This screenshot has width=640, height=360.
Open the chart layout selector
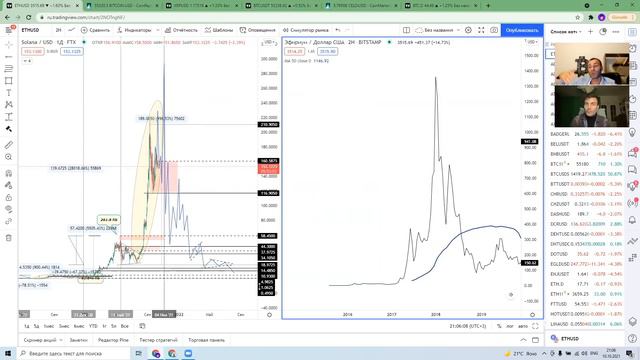[x=407, y=30]
